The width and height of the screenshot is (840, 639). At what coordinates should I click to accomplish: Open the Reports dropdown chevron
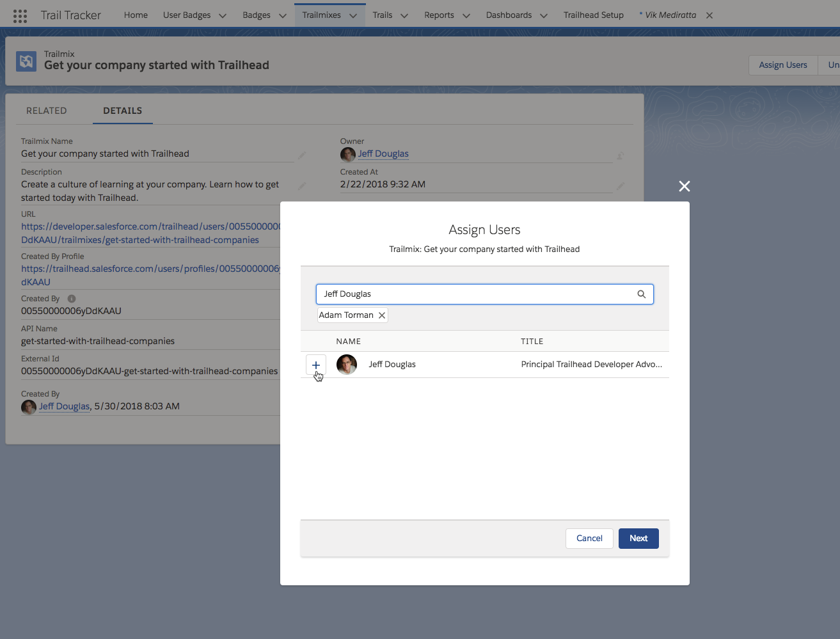click(x=466, y=15)
